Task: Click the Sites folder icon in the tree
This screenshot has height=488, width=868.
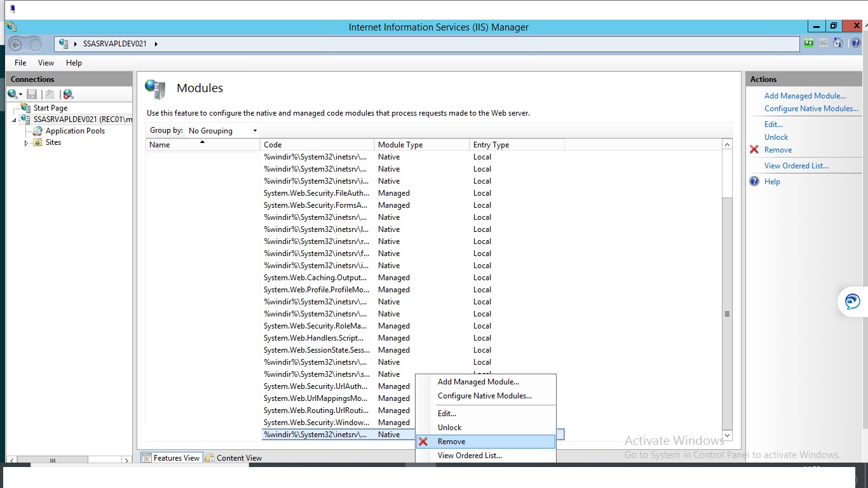Action: click(x=37, y=142)
